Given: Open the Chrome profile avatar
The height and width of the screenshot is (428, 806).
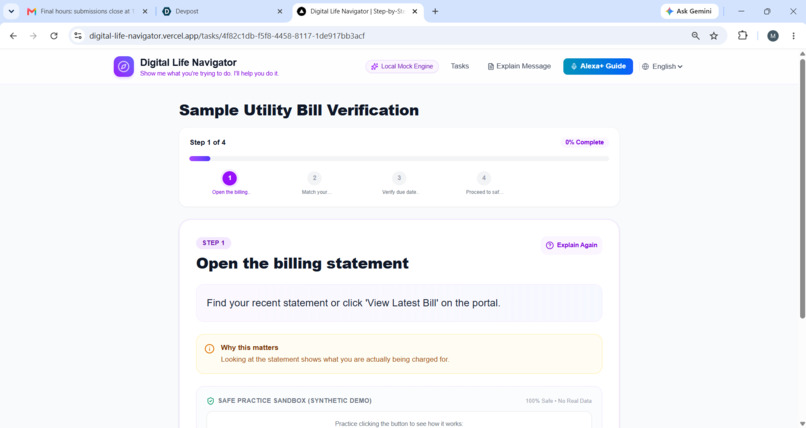Looking at the screenshot, I should coord(773,35).
